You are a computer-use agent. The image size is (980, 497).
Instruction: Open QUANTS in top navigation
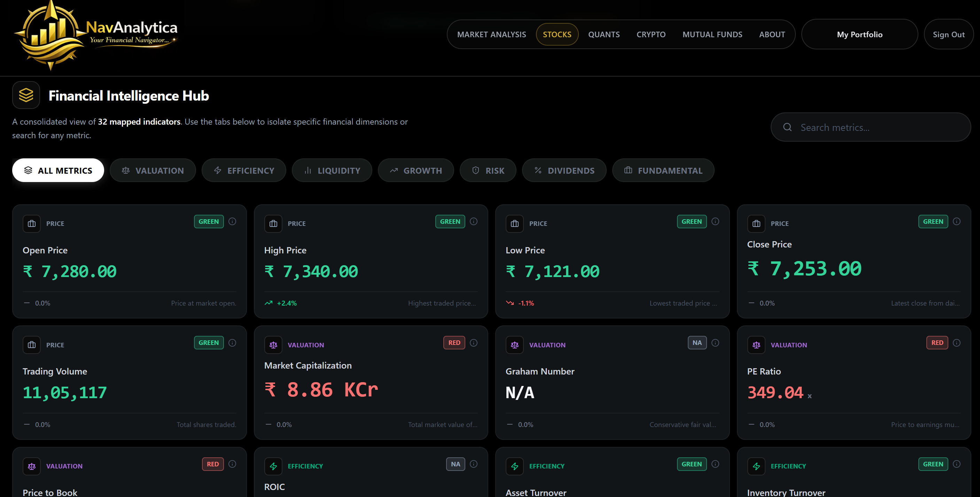click(x=604, y=34)
